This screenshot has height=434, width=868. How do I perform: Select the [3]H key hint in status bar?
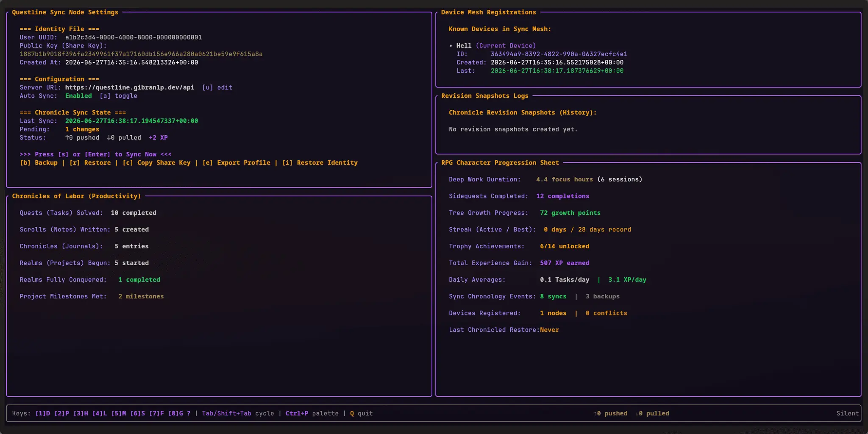click(81, 413)
